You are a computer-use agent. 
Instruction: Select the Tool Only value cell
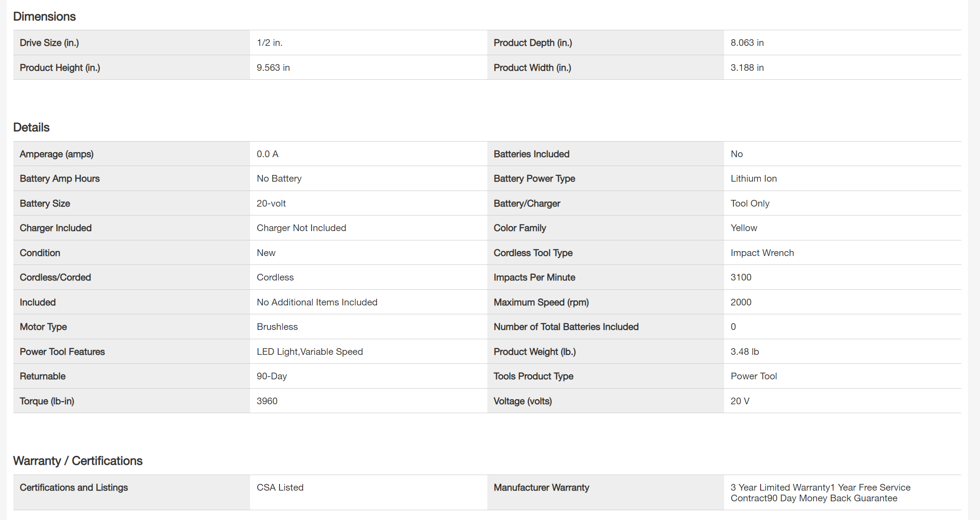pyautogui.click(x=750, y=203)
